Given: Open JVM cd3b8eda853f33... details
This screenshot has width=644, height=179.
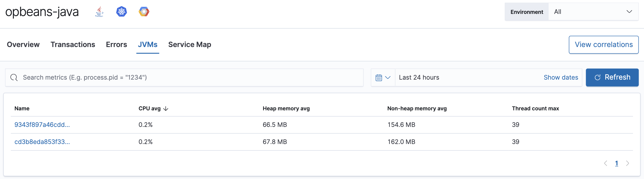Looking at the screenshot, I should tap(42, 142).
